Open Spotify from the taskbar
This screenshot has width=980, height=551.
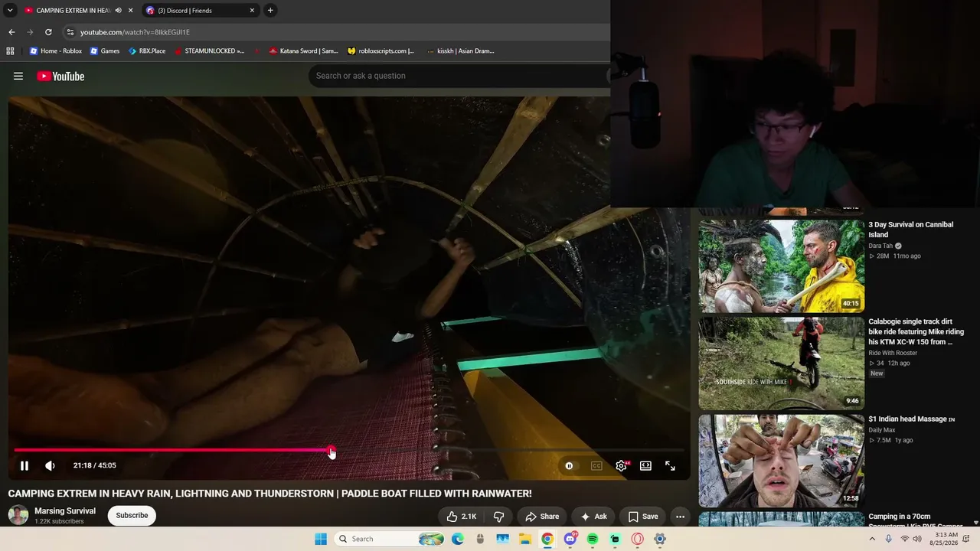coord(593,539)
